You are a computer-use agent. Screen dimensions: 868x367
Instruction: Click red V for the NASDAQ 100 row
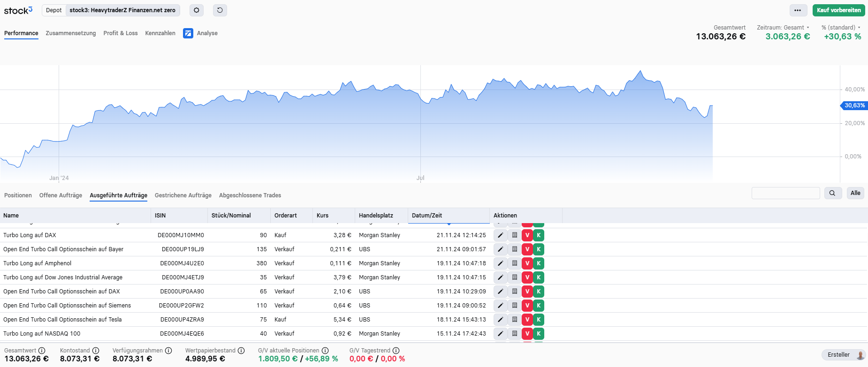tap(527, 334)
